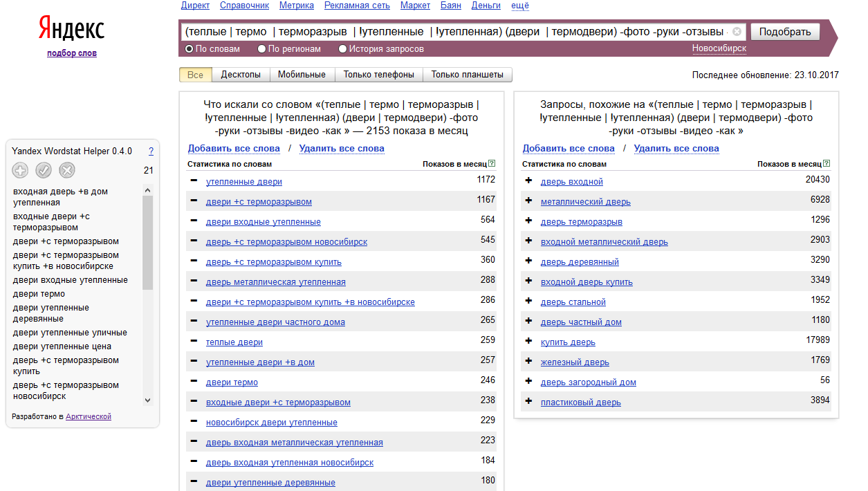Open "Метрика" in the top navigation
This screenshot has width=868, height=491.
[x=297, y=6]
